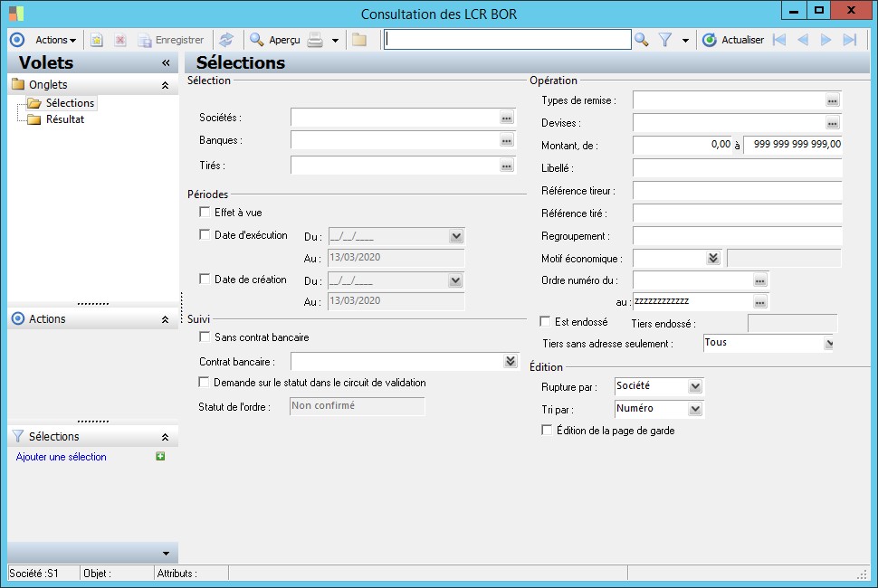878x588 pixels.
Task: Go to previous record arrow
Action: click(803, 40)
